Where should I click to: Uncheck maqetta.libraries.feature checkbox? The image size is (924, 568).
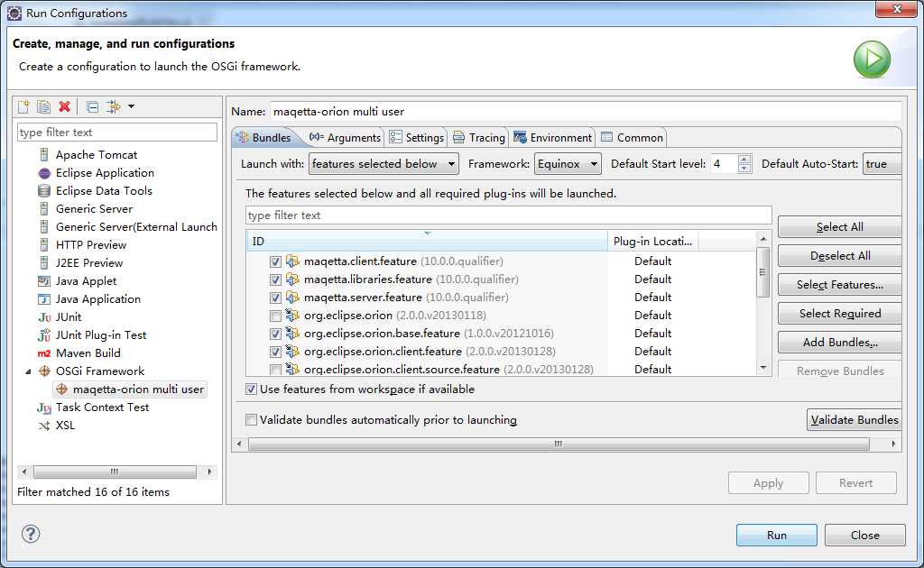[275, 279]
